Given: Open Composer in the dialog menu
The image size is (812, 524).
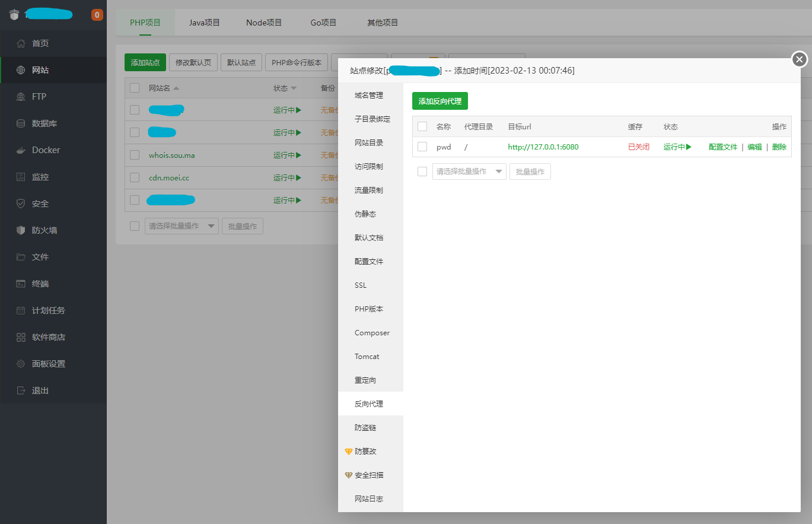Looking at the screenshot, I should click(x=371, y=333).
